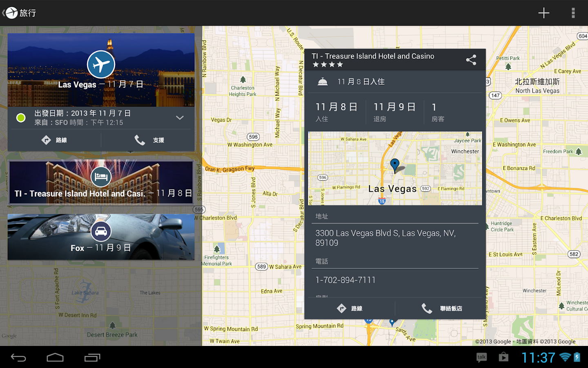Tap the green status dot on the flight card
The image size is (588, 368).
tap(21, 118)
